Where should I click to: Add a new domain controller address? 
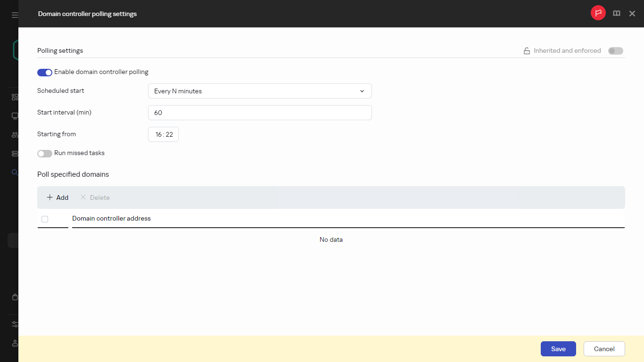(57, 197)
